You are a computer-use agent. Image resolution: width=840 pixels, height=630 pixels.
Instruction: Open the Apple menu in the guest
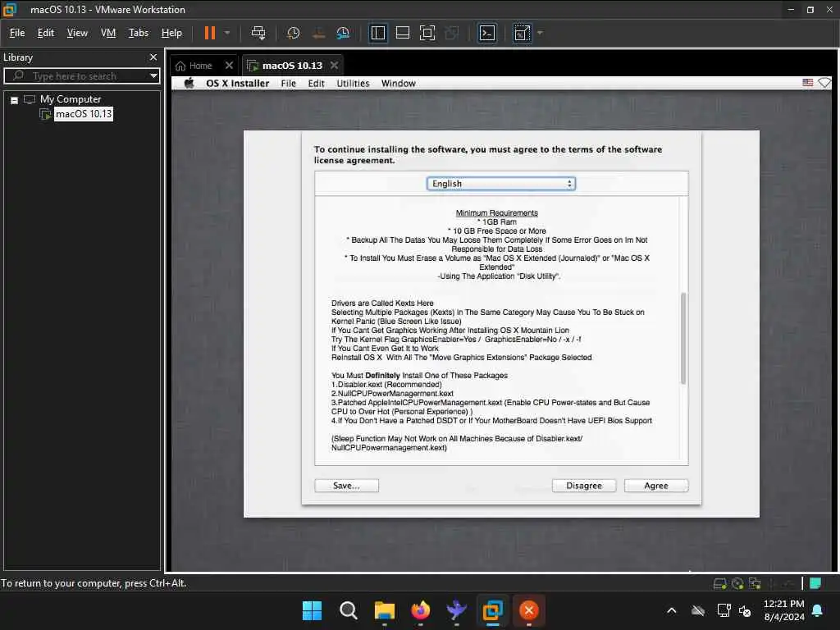pos(189,84)
